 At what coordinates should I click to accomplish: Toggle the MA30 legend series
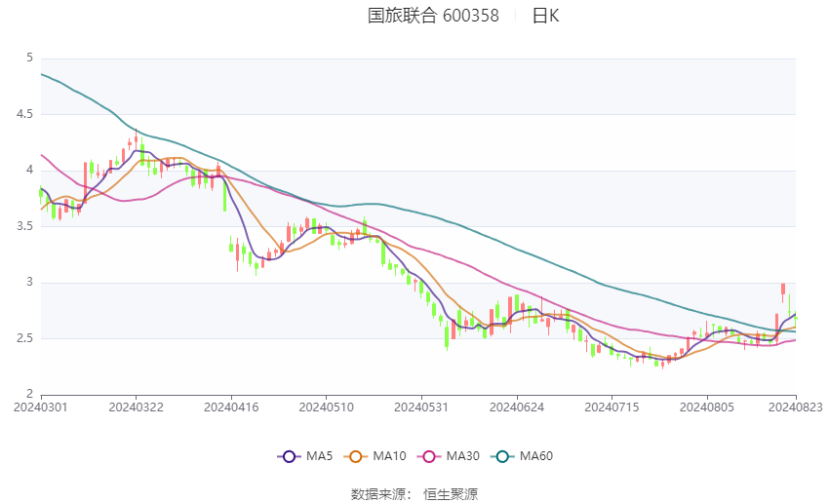click(449, 456)
